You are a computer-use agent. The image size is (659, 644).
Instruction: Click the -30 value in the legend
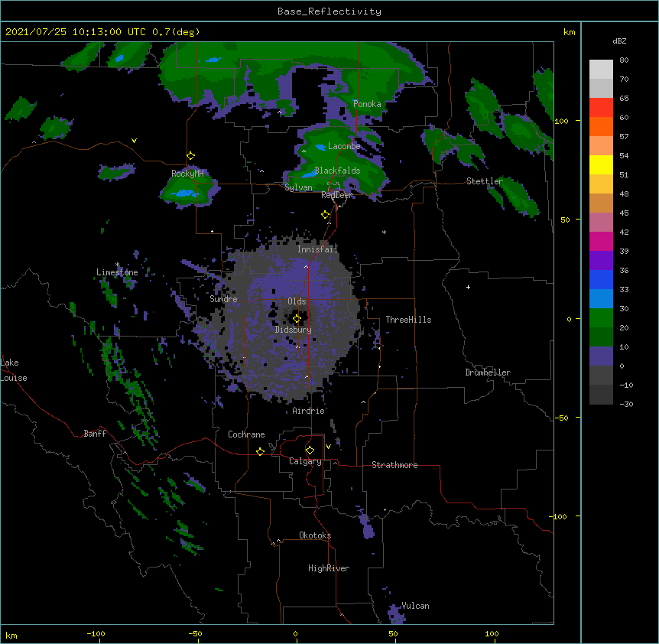pyautogui.click(x=626, y=404)
